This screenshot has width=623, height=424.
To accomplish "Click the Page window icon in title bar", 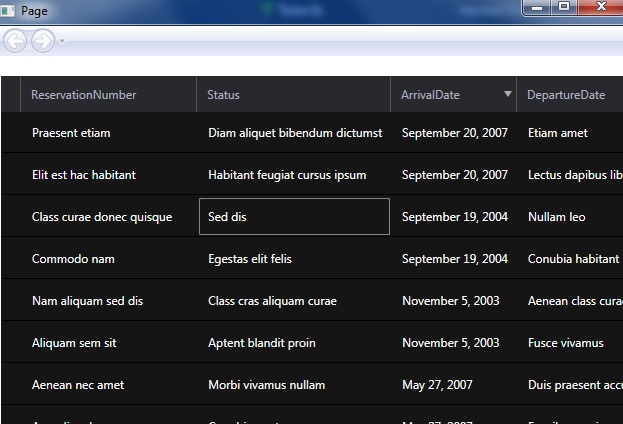I will coord(9,10).
